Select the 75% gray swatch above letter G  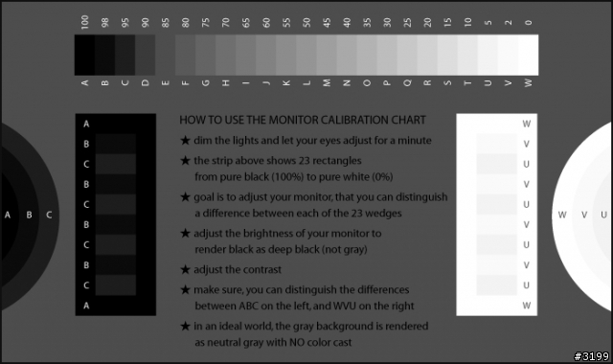click(x=206, y=56)
